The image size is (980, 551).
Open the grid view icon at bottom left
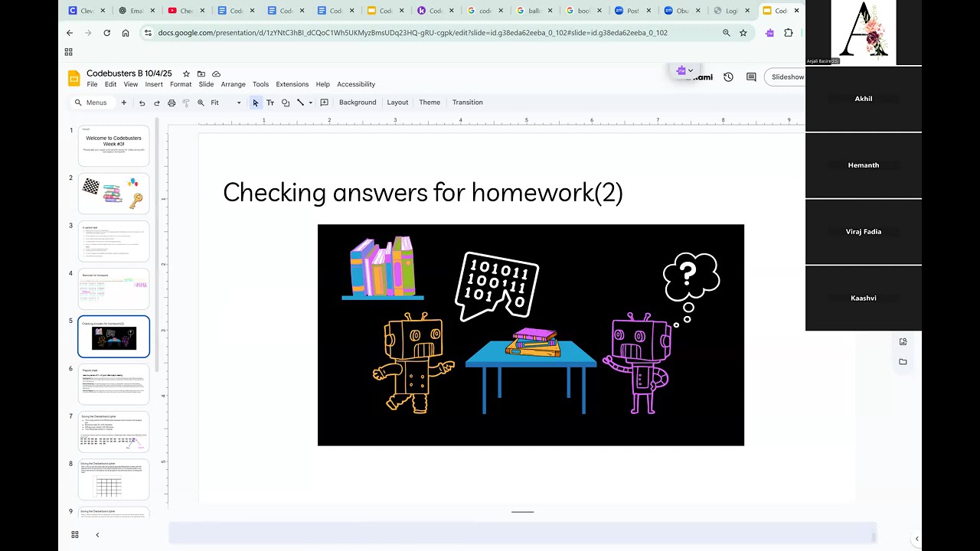click(x=75, y=534)
